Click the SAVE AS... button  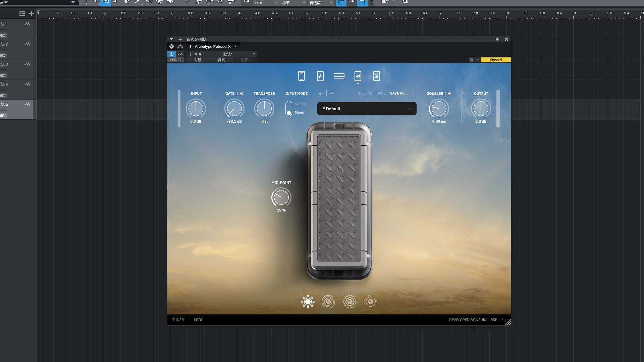(398, 93)
